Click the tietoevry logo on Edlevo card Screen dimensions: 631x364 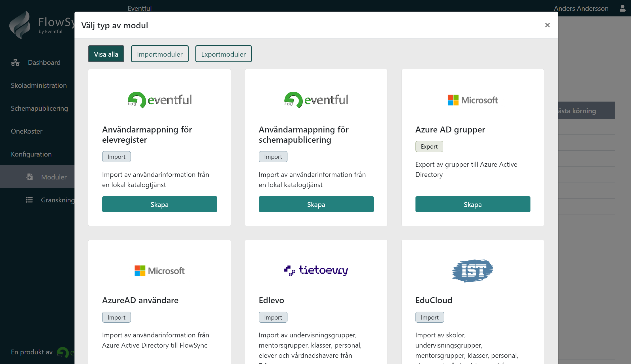pyautogui.click(x=316, y=270)
